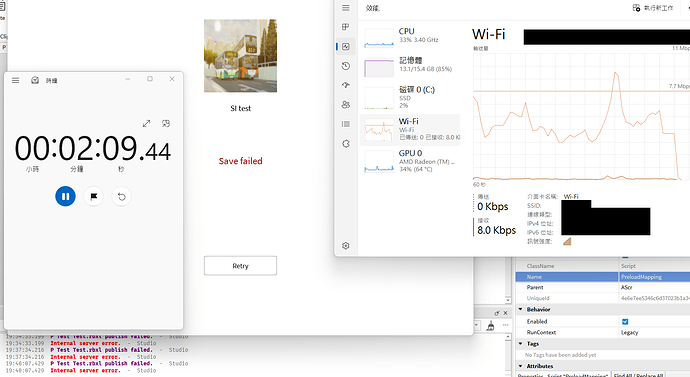Switch to App history in Task Manager sidebar
The width and height of the screenshot is (690, 377).
pos(346,66)
